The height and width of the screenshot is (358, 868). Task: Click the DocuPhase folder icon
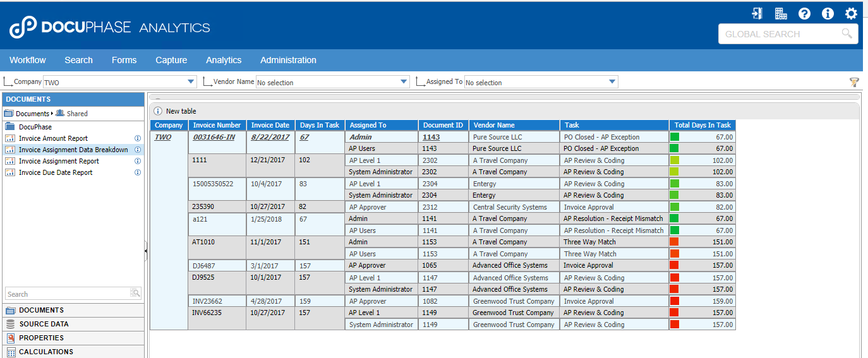[x=10, y=127]
